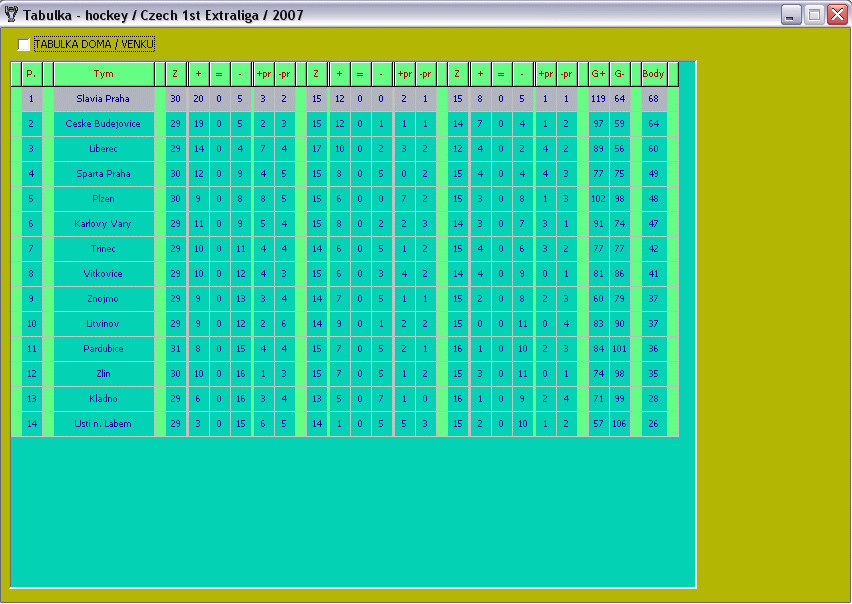The width and height of the screenshot is (852, 604).
Task: Click the G+ column header
Action: tap(598, 74)
